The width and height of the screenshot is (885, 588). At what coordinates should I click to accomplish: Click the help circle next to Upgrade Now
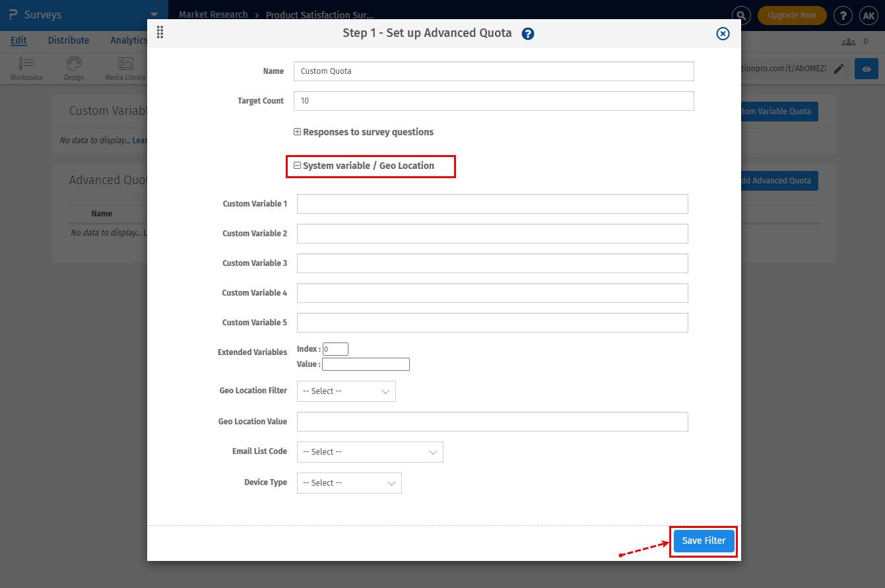[x=843, y=15]
